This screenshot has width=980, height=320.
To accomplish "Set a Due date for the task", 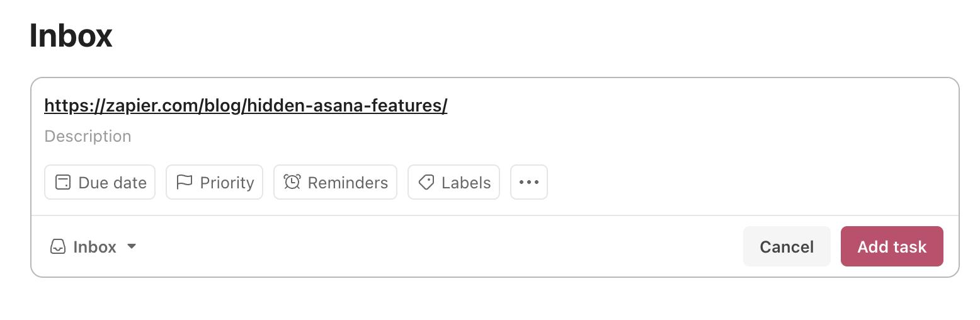I will 100,182.
